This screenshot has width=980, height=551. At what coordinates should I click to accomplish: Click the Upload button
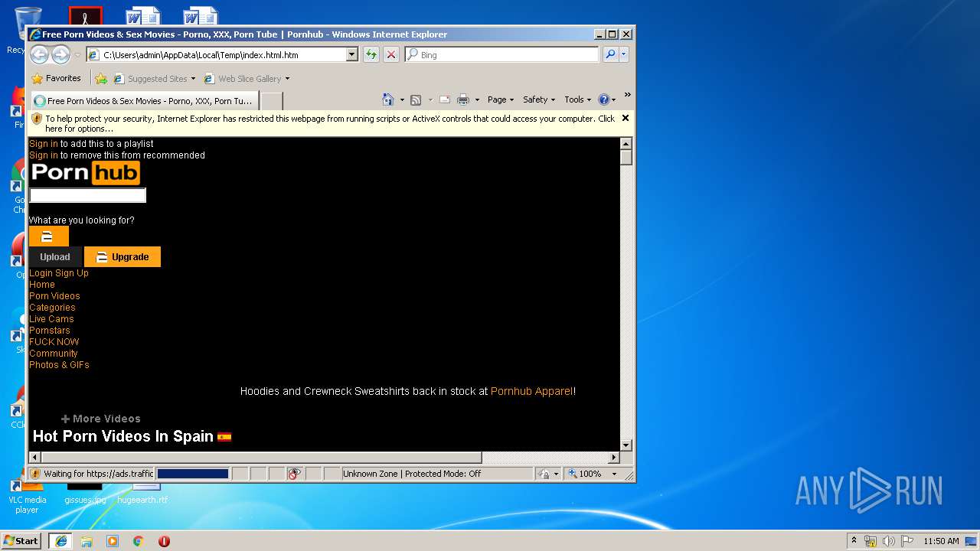click(x=55, y=257)
